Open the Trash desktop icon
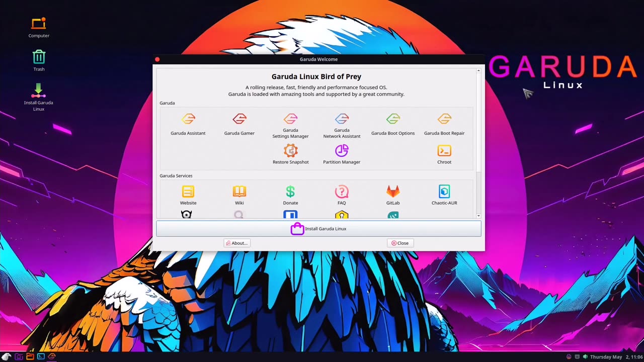Image resolution: width=644 pixels, height=362 pixels. (x=39, y=61)
